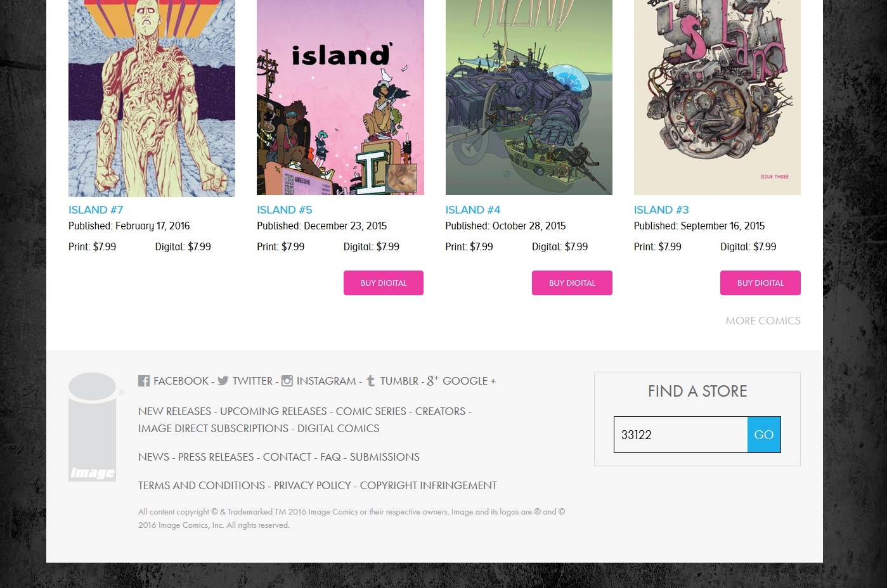
Task: Open the Digital Comics link
Action: (338, 428)
